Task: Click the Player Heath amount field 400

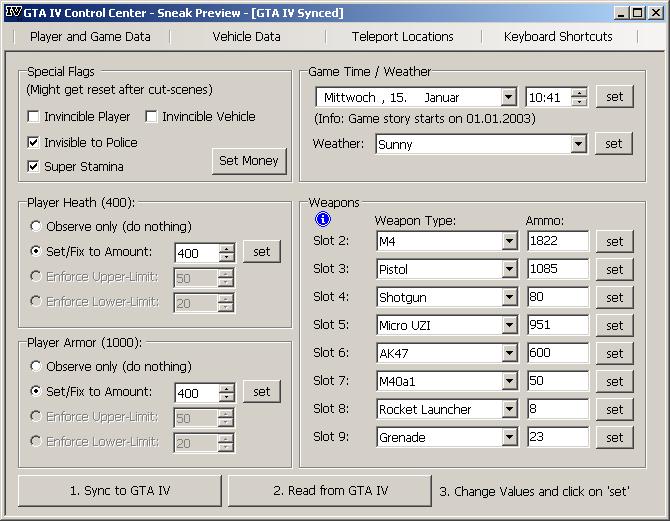Action: (197, 253)
